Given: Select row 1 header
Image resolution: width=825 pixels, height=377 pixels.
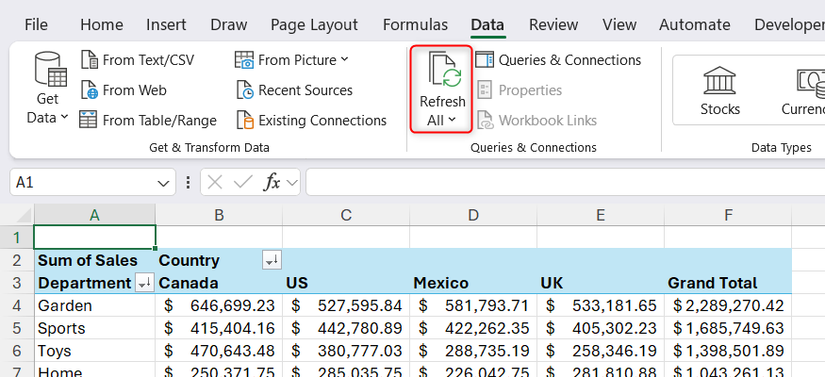Looking at the screenshot, I should (17, 237).
